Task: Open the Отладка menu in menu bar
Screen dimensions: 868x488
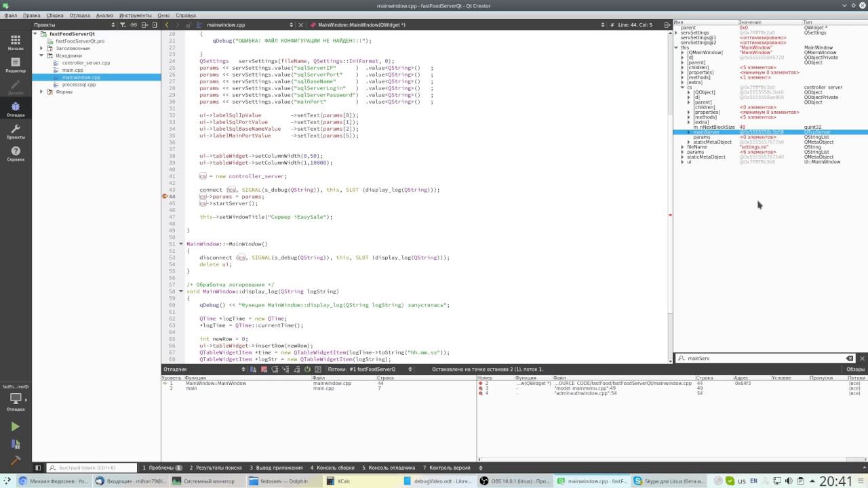Action: pyautogui.click(x=79, y=15)
